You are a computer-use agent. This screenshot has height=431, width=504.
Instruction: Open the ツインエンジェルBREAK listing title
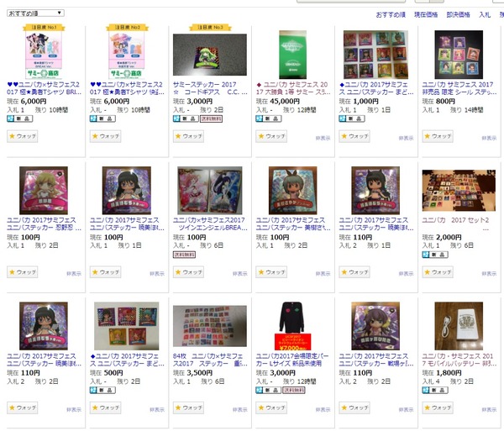click(x=210, y=224)
